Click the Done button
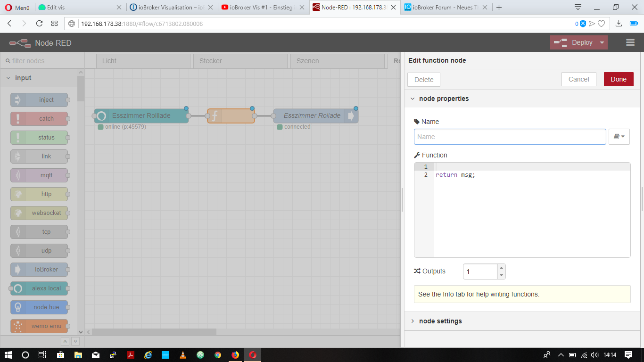644x362 pixels. [619, 79]
